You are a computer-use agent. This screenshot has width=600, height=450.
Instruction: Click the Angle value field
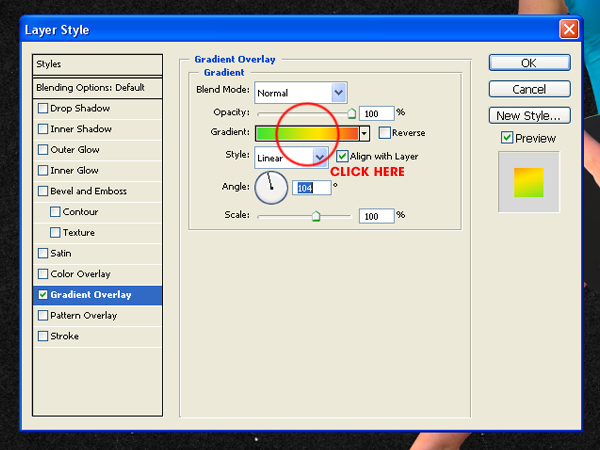[x=312, y=188]
